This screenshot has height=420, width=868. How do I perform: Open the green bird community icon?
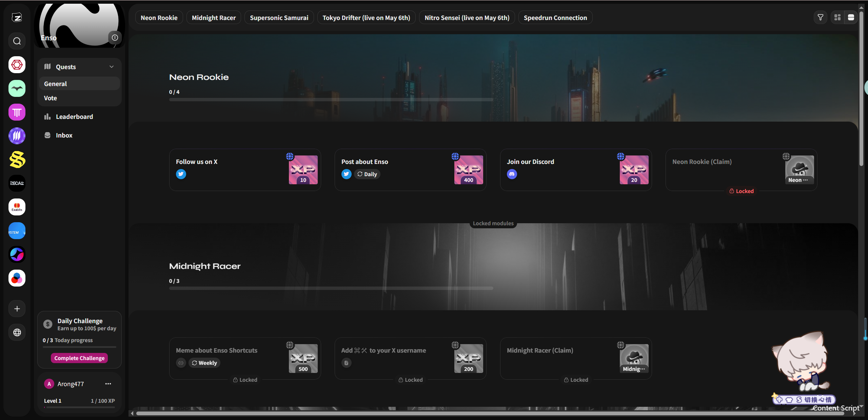[17, 88]
